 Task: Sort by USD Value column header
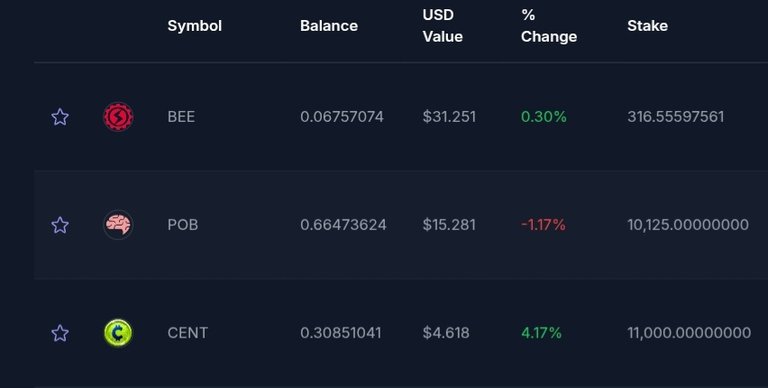click(x=442, y=25)
